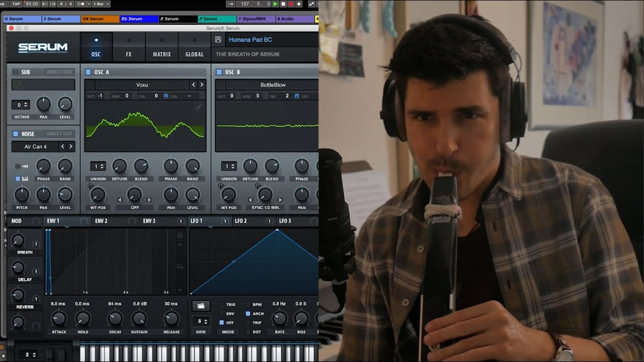
Task: Toggle LFO TRIP checkbox
Action: point(248,323)
